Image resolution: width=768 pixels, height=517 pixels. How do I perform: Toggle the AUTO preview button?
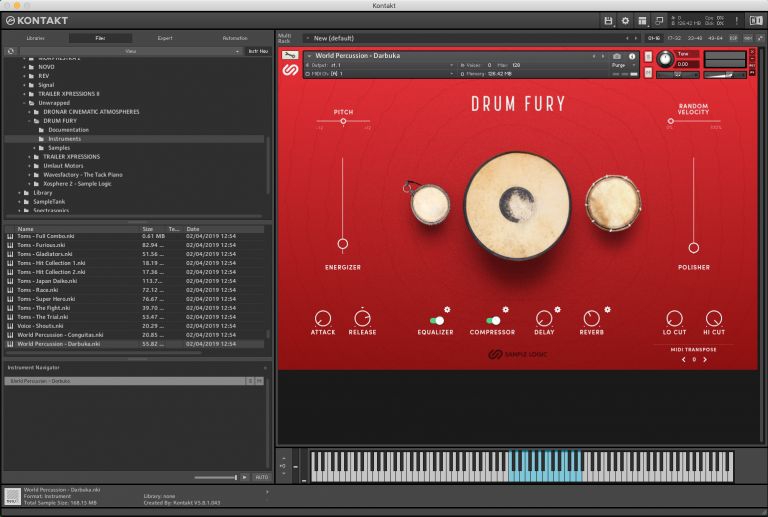tap(262, 477)
